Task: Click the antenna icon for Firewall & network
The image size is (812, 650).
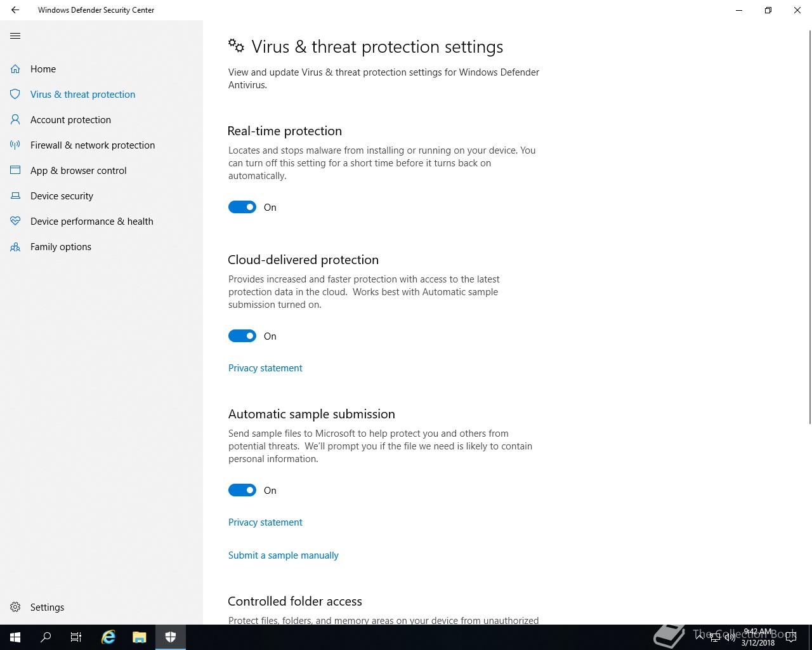Action: (x=15, y=145)
